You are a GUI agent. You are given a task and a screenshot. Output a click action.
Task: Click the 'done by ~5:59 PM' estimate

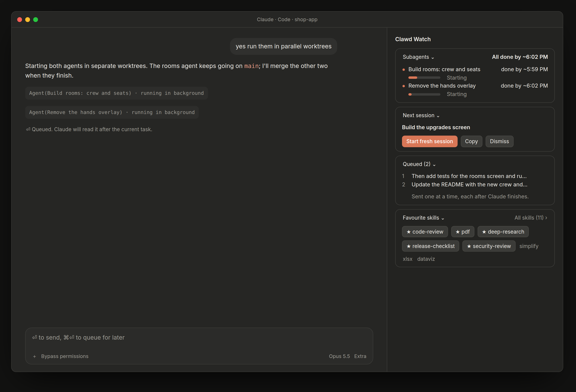(524, 69)
